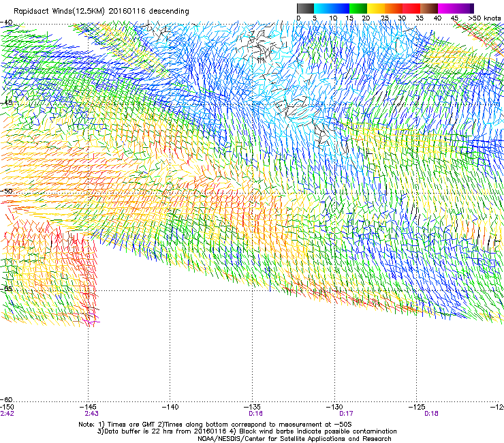Click the 'NOAA/NESDIS/Center for Satellite Applications' credit line

click(294, 439)
